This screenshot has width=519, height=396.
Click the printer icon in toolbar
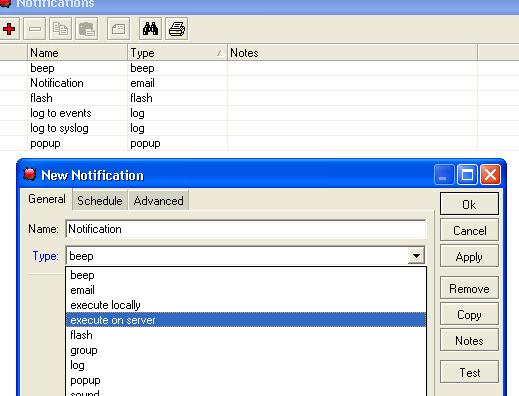[176, 29]
